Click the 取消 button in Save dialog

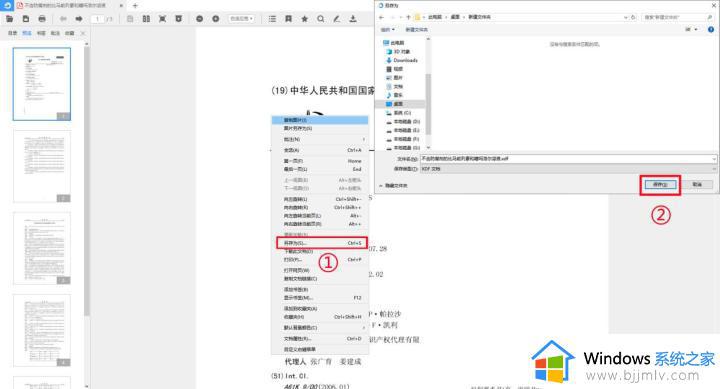(697, 185)
